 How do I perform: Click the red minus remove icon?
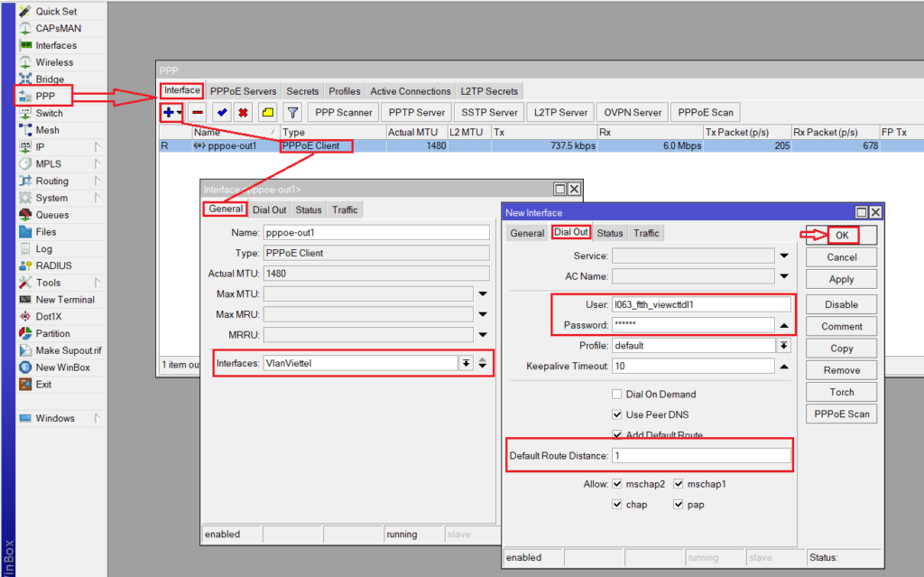tap(198, 113)
